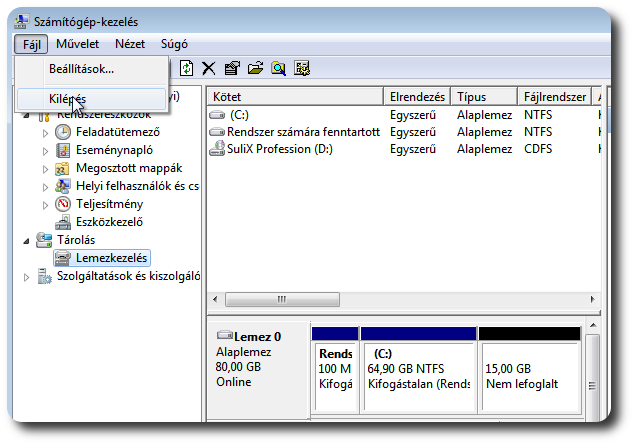Expand the Teljesítmény node
Image resolution: width=634 pixels, height=445 pixels.
45,205
